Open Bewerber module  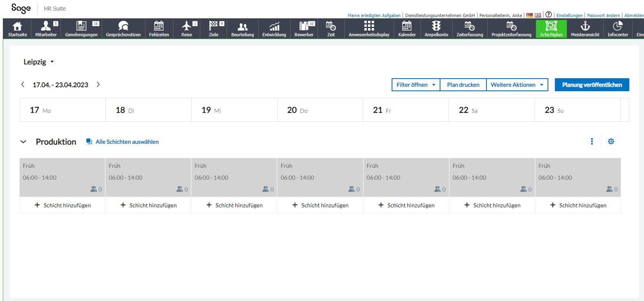(x=304, y=29)
